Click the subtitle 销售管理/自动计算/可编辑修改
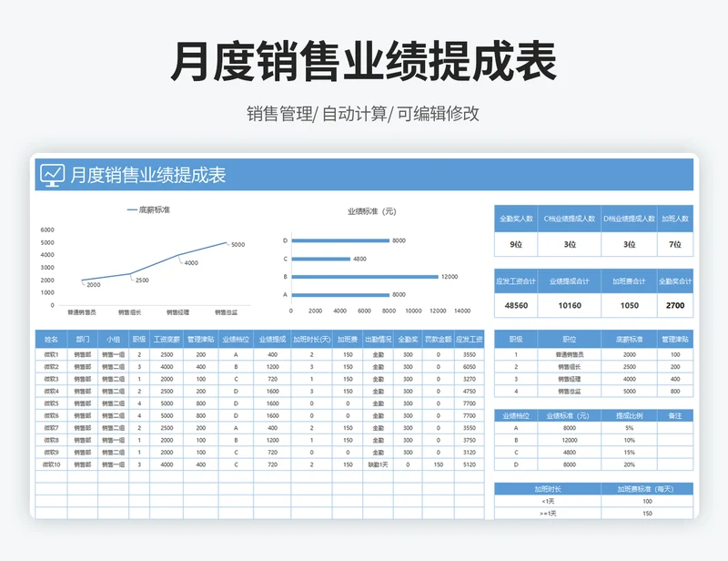The height and width of the screenshot is (561, 728). click(x=362, y=114)
